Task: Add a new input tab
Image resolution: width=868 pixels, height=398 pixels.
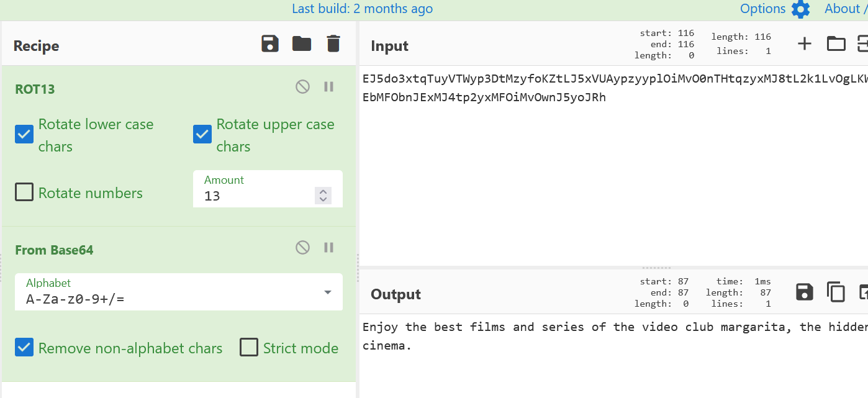Action: pyautogui.click(x=805, y=43)
